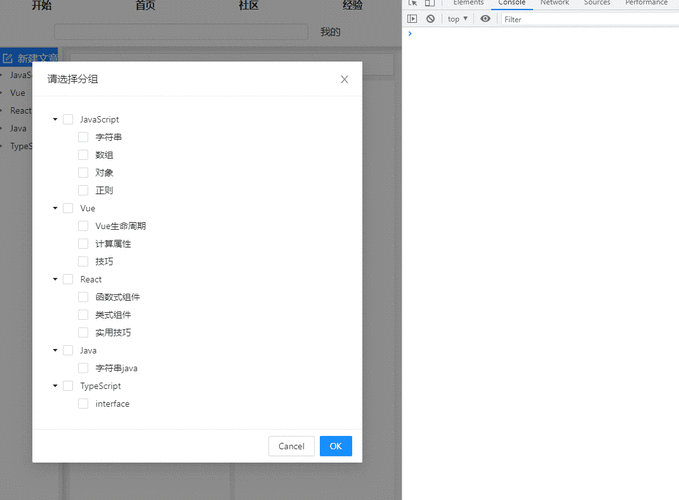679x500 pixels.
Task: Click the 新建文章 edit icon
Action: click(8, 59)
